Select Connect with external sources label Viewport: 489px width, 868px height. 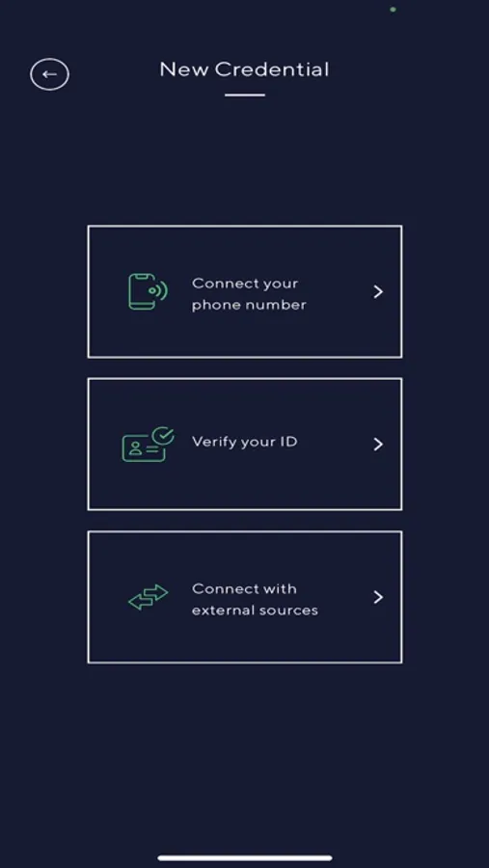255,600
